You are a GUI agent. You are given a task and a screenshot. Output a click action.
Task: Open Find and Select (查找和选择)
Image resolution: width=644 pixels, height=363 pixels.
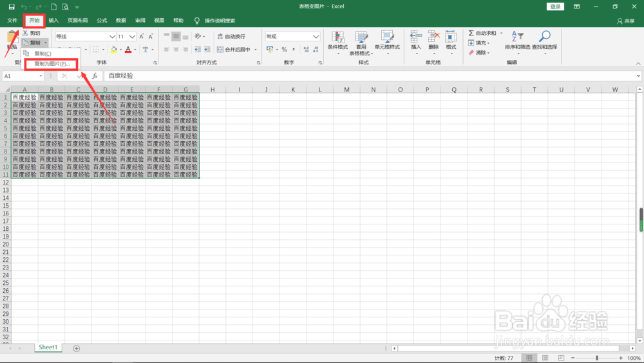544,43
